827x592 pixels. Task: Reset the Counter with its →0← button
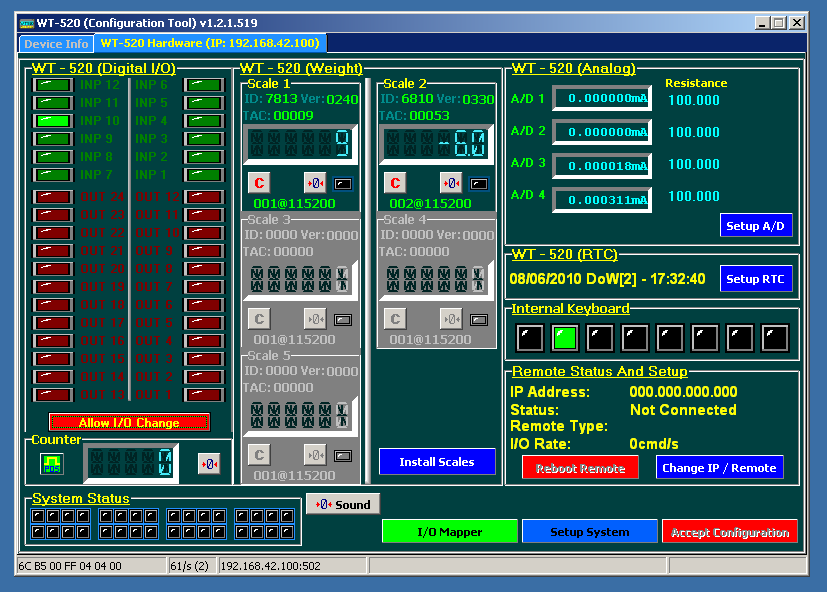(x=209, y=464)
